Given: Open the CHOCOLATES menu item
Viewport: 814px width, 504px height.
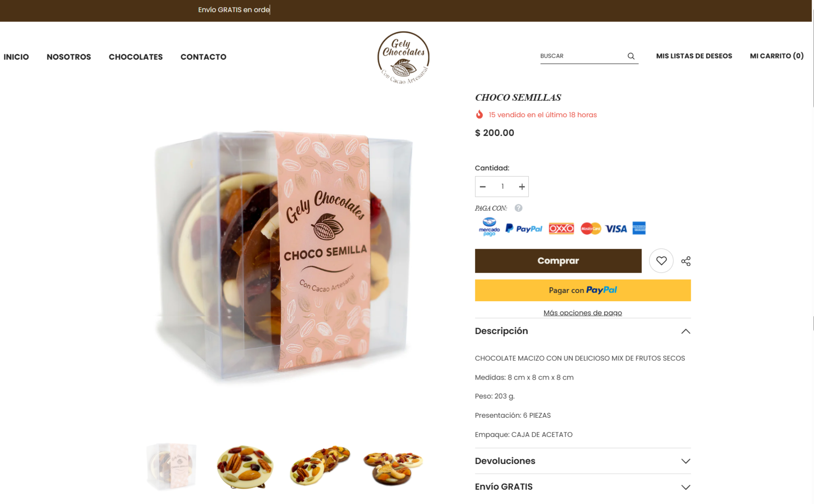Looking at the screenshot, I should pyautogui.click(x=136, y=57).
